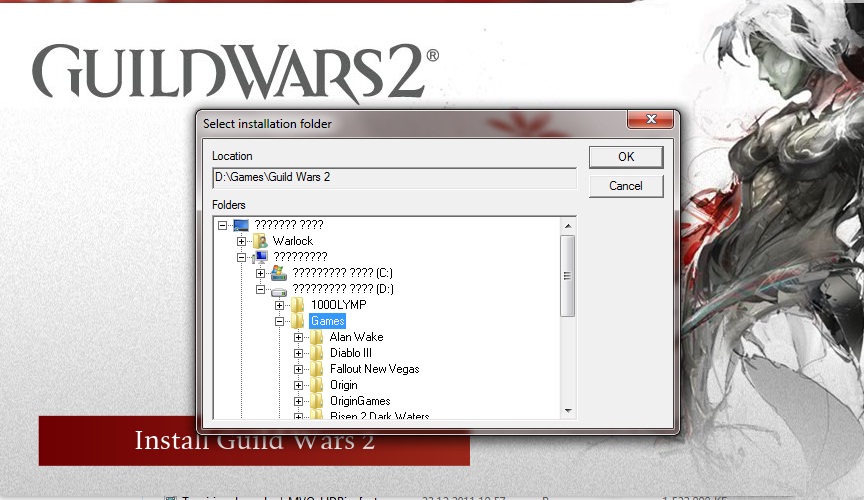This screenshot has height=500, width=864.
Task: Click the Origin folder icon
Action: [x=317, y=385]
